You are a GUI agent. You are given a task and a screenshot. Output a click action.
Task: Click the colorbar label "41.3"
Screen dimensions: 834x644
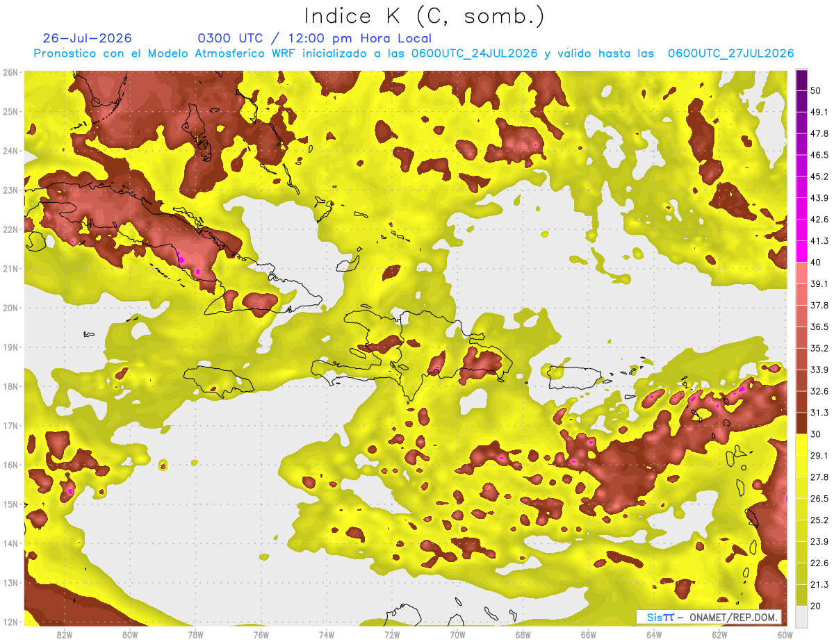[819, 241]
